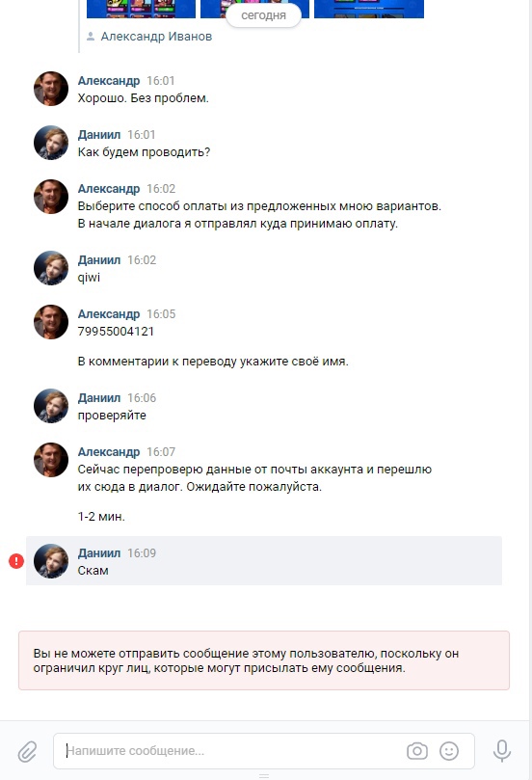The image size is (532, 780).
Task: Open the emoji smiley picker
Action: click(449, 751)
